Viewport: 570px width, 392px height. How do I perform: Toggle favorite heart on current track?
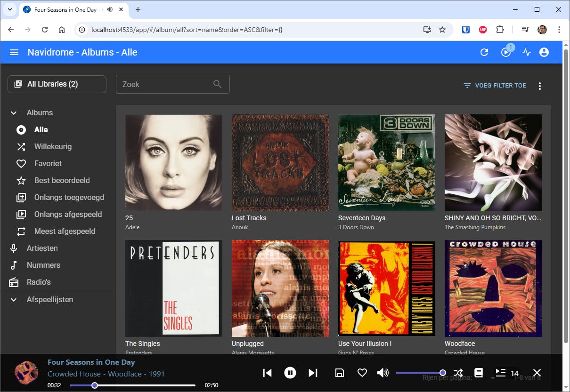point(362,373)
